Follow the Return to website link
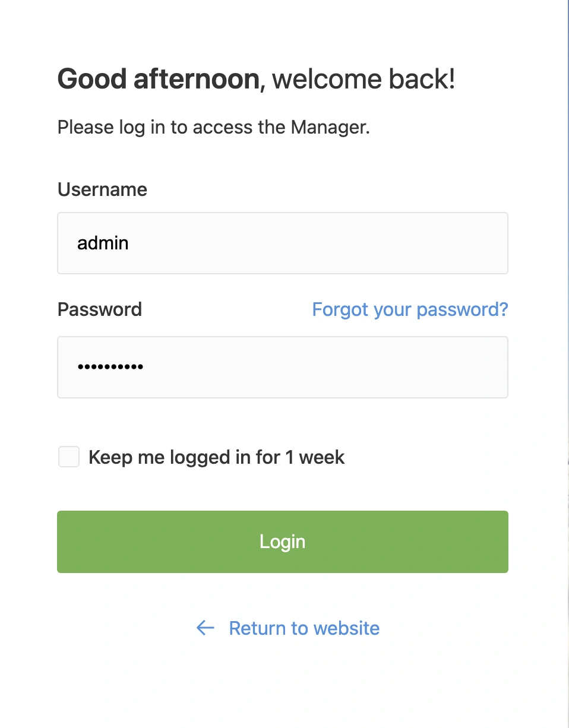 tap(304, 628)
